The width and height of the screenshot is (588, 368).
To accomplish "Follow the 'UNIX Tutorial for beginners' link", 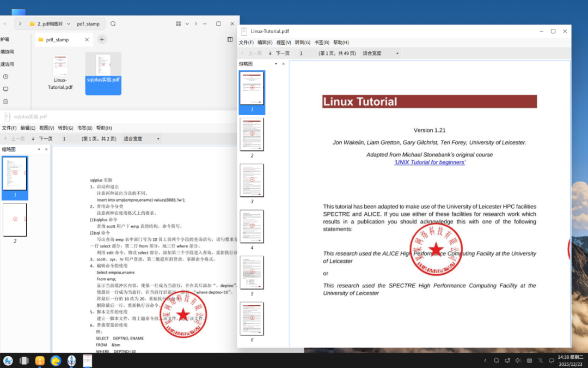I will pyautogui.click(x=430, y=162).
